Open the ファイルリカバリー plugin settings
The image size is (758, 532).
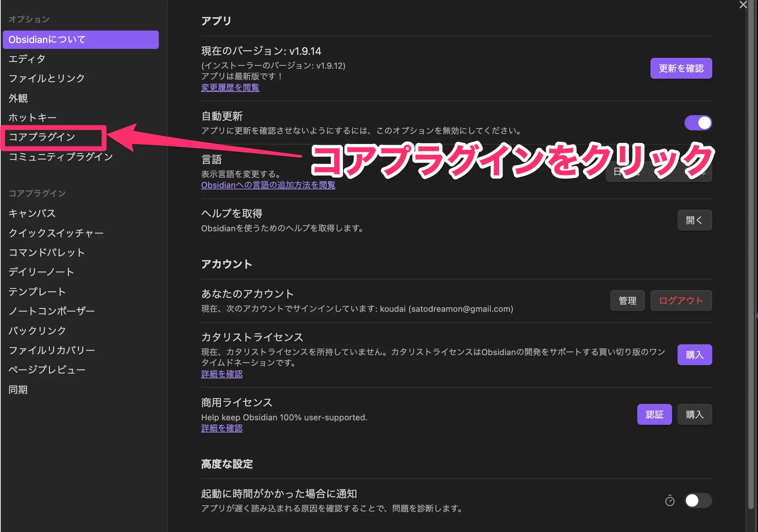(x=81, y=350)
